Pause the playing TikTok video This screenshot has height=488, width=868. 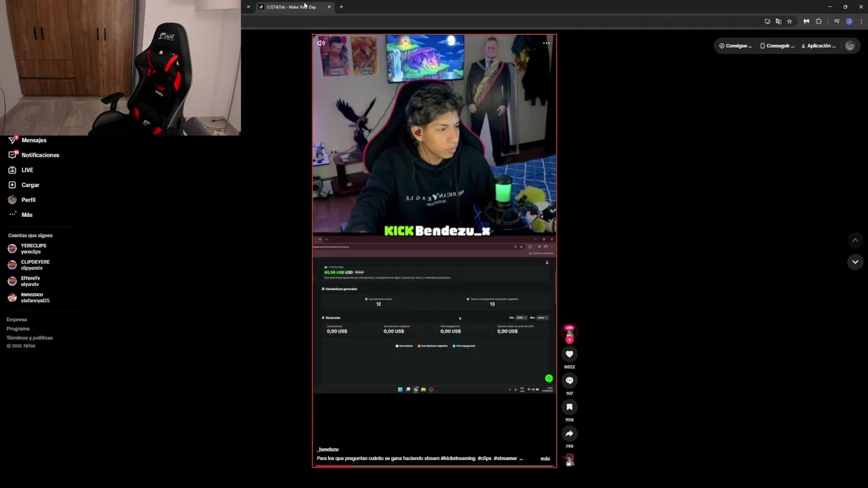[x=434, y=250]
